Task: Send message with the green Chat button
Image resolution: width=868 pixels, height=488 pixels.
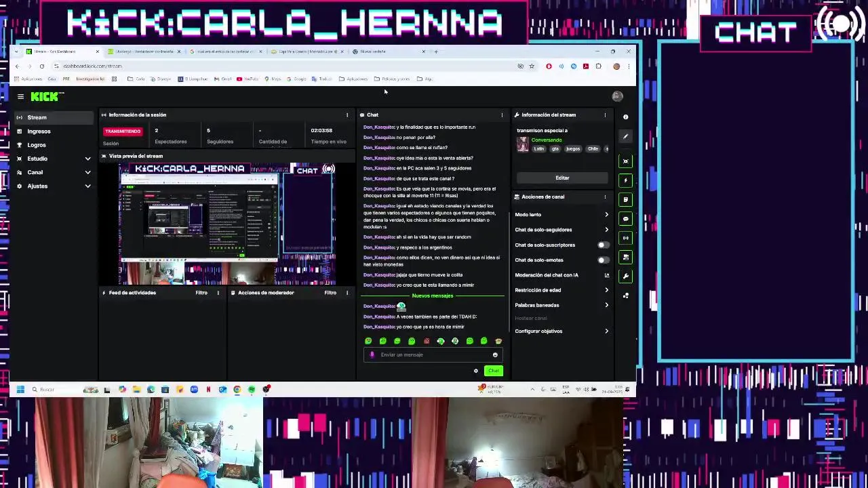Action: pos(493,371)
